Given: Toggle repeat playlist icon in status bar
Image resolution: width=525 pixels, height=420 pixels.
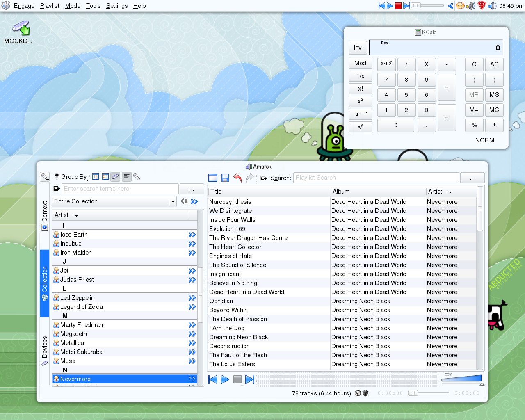Looking at the screenshot, I should tap(358, 393).
